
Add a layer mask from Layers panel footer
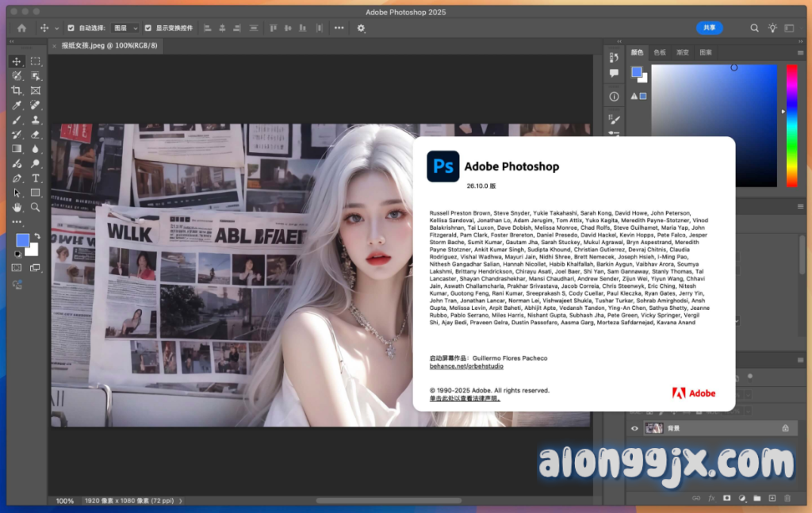(726, 498)
